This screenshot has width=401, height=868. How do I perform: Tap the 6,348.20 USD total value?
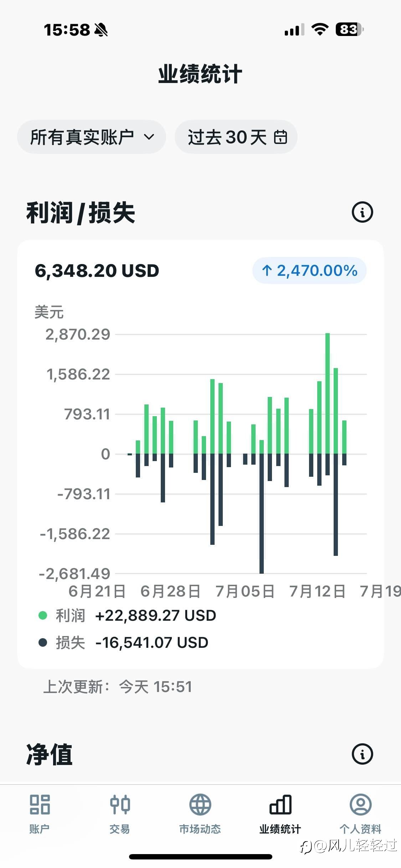[x=97, y=271]
